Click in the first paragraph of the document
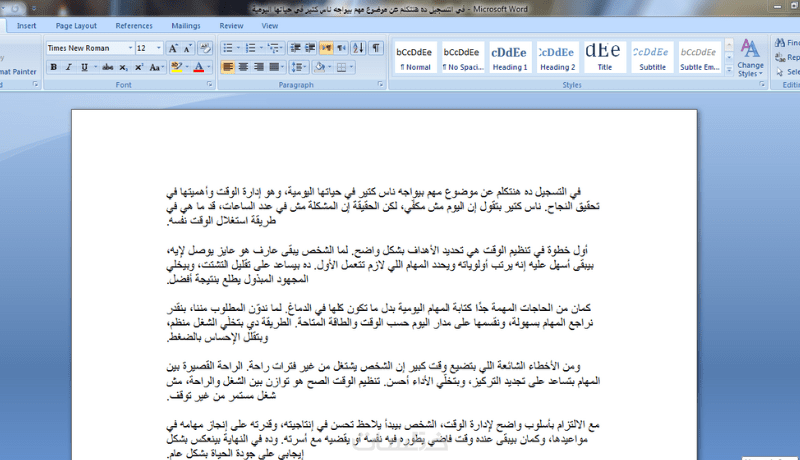 coord(383,207)
